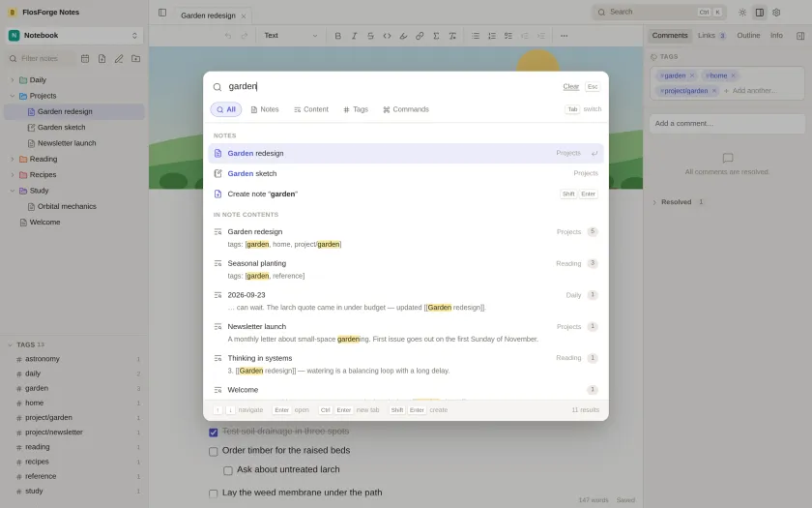Apply Strikethrough formatting
812x508 pixels.
coord(370,36)
